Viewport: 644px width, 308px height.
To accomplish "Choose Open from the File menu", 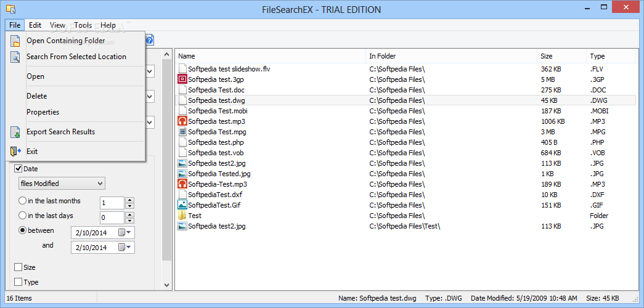I will [x=76, y=76].
